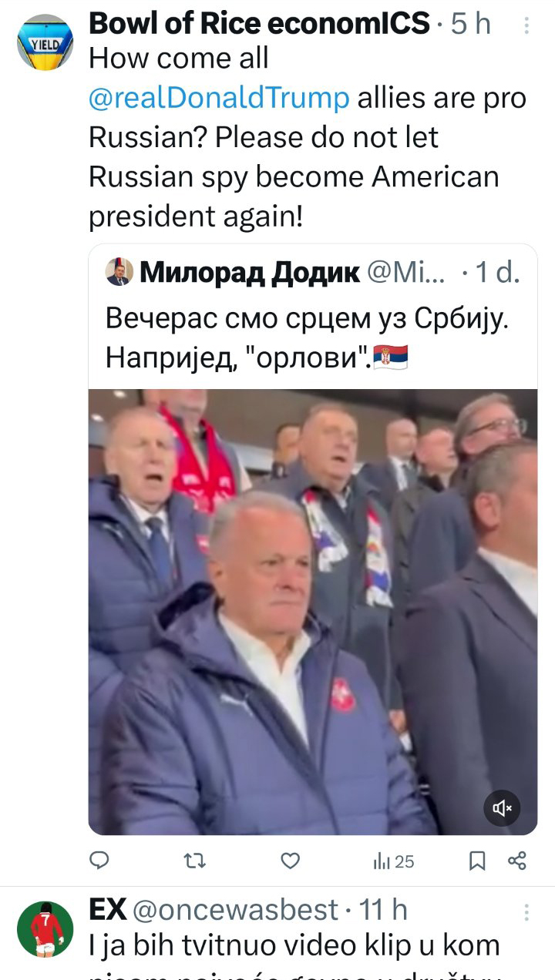Viewport: 555px width, 980px height.
Task: Open the @oncewasbest handle
Action: [x=236, y=910]
